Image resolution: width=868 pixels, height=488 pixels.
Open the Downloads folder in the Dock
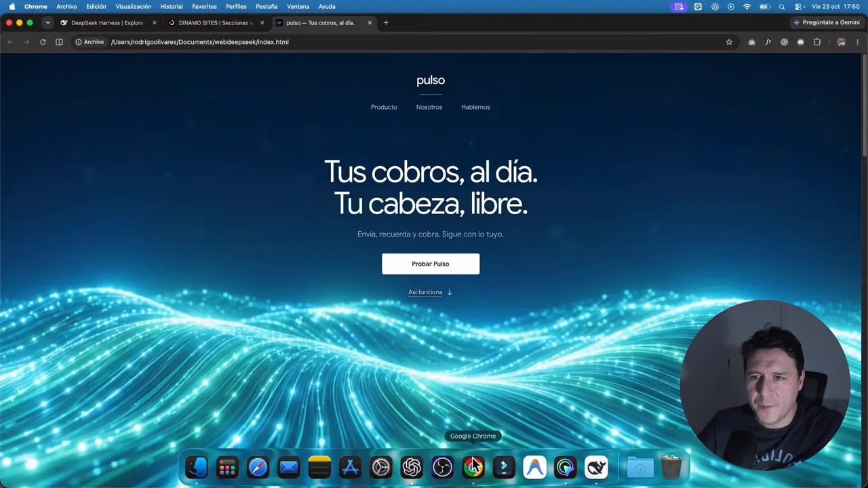tap(640, 467)
